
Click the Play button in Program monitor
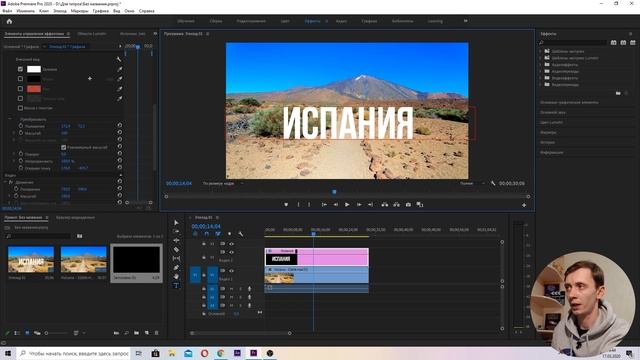(347, 204)
